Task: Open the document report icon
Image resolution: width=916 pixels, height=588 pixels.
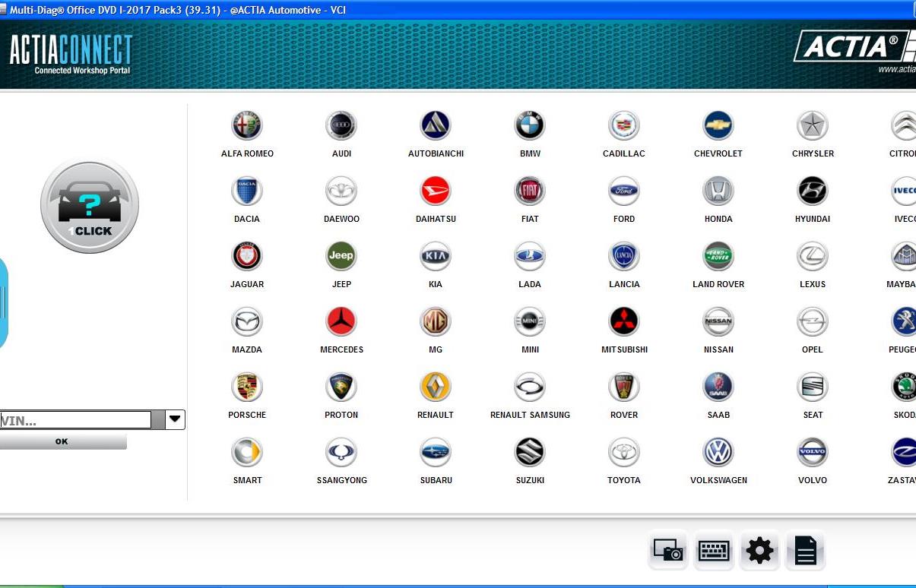Action: click(805, 550)
